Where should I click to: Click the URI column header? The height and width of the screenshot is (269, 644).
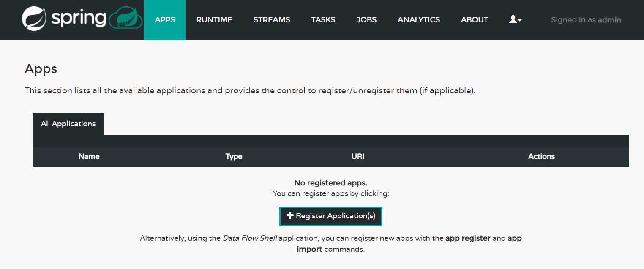click(x=358, y=156)
